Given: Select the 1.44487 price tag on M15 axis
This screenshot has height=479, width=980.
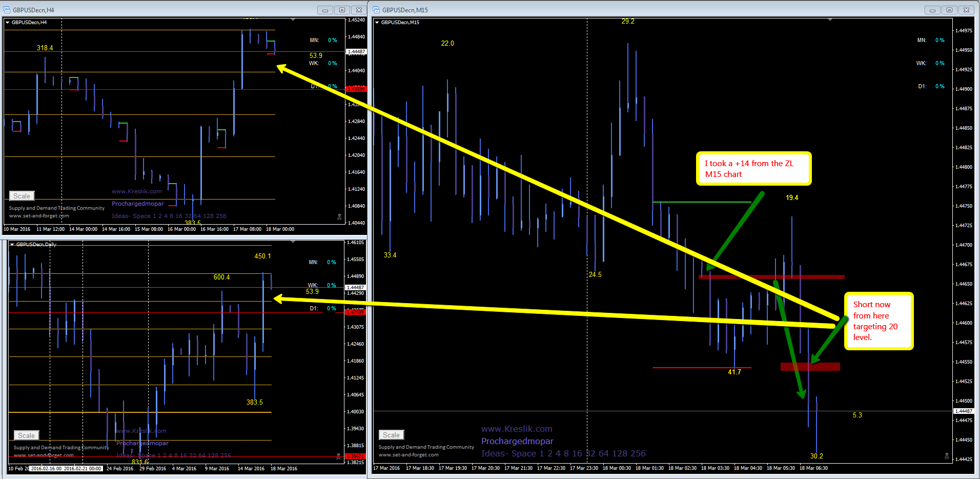Looking at the screenshot, I should pos(963,411).
